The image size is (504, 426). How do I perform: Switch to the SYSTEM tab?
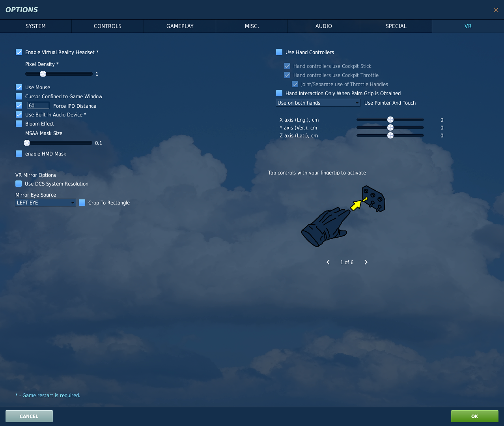pos(35,26)
